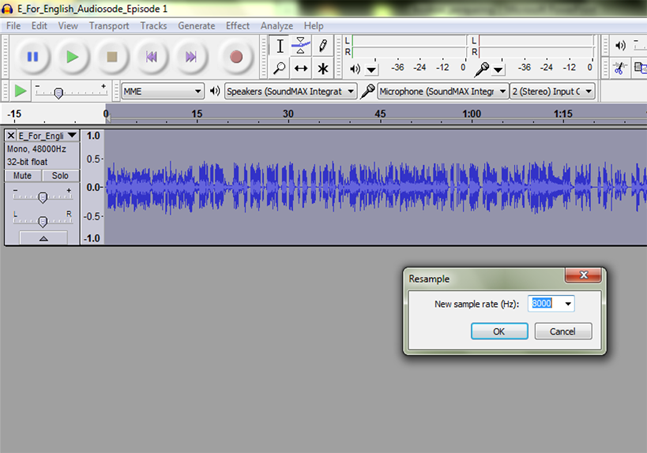This screenshot has height=453, width=647.
Task: Select the Time Shift tool
Action: coord(301,68)
